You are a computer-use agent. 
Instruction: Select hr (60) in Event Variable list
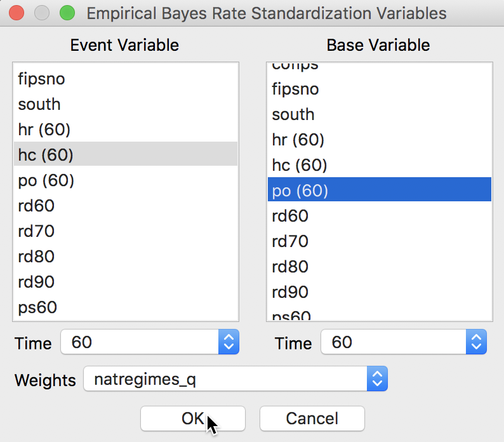tap(126, 130)
